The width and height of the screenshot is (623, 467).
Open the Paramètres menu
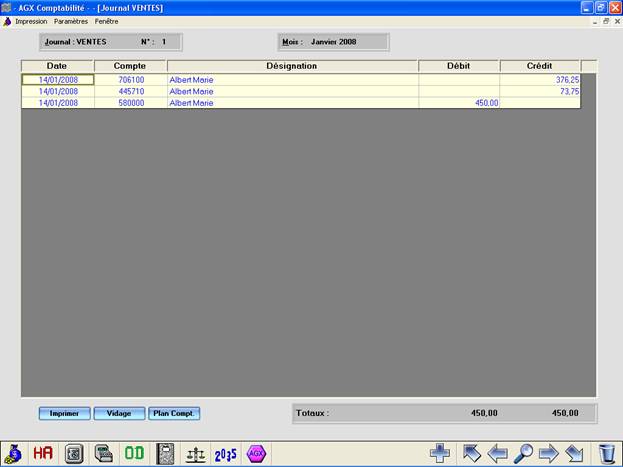coord(71,21)
